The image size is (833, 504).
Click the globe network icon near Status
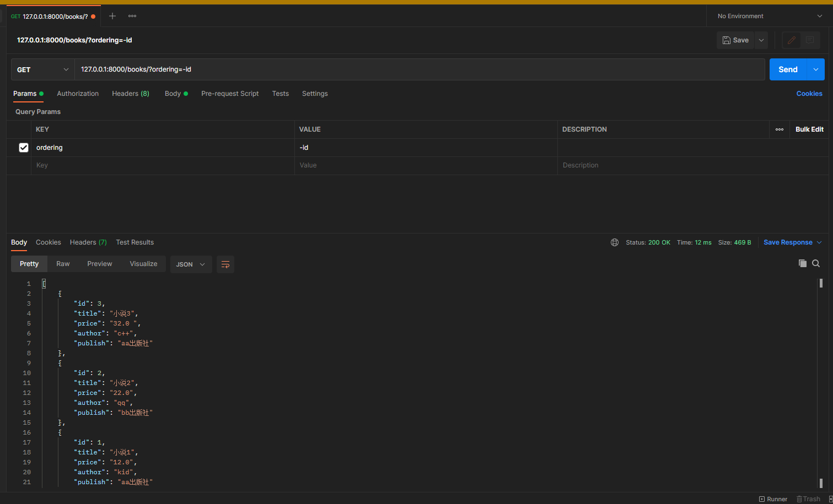pos(615,242)
